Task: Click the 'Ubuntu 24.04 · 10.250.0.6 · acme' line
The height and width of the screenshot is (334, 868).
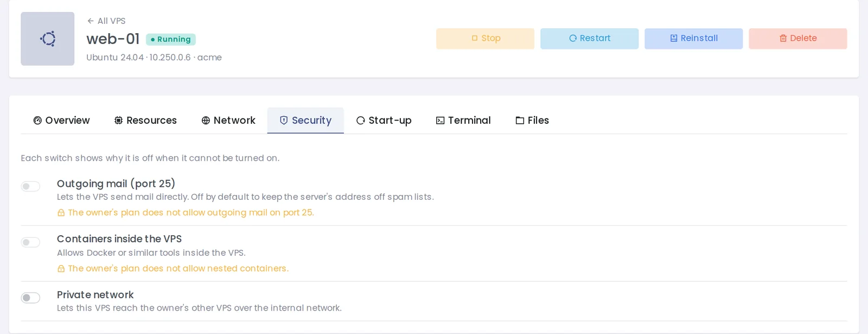Action: [x=154, y=58]
